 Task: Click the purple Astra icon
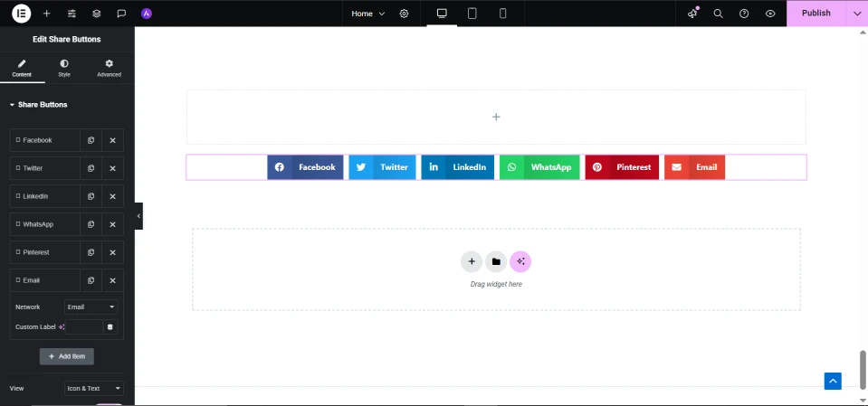[146, 14]
